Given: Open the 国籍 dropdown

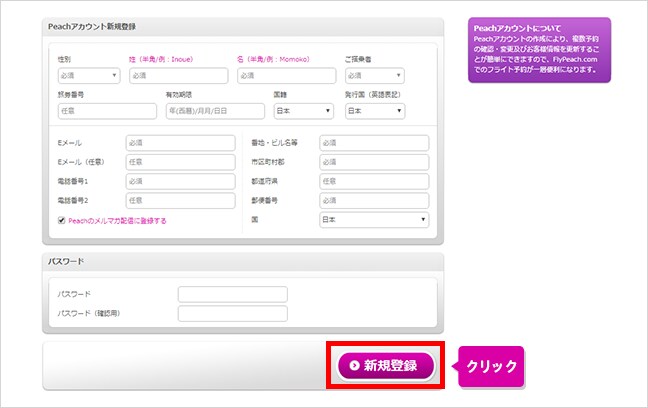Looking at the screenshot, I should (x=303, y=111).
